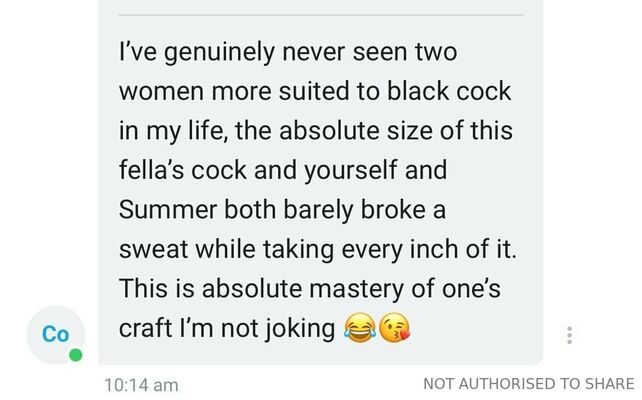Click the first line starting "I've genuinely"
Screen dimensions: 642x400
(x=288, y=53)
